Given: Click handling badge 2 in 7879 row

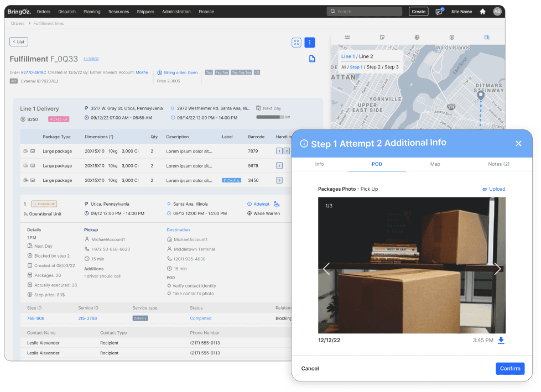Looking at the screenshot, I should point(287,151).
